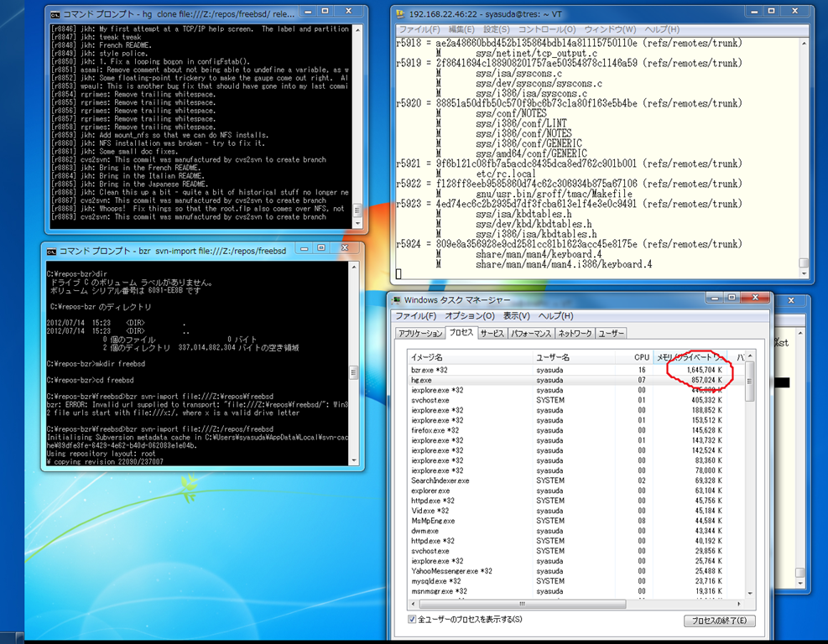The image size is (828, 644).
Task: Click the [r8869] cvs2svn line in hg window
Action: coord(189,217)
